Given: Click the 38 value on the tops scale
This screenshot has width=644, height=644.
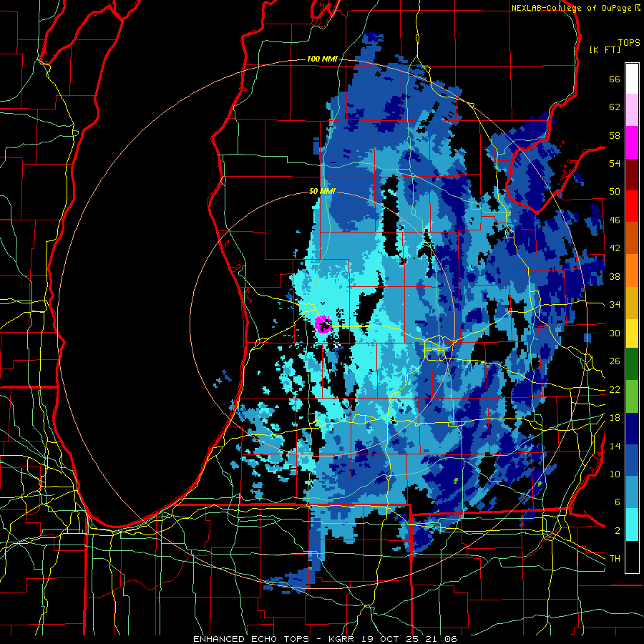Looking at the screenshot, I should click(x=615, y=276).
